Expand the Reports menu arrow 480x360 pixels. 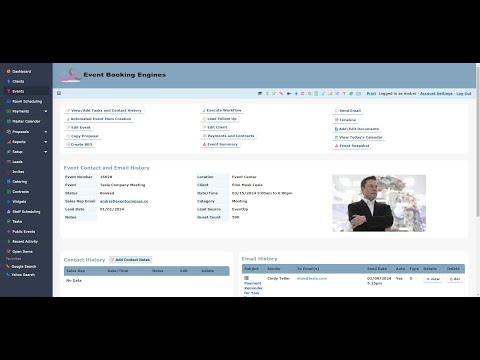pyautogui.click(x=46, y=142)
